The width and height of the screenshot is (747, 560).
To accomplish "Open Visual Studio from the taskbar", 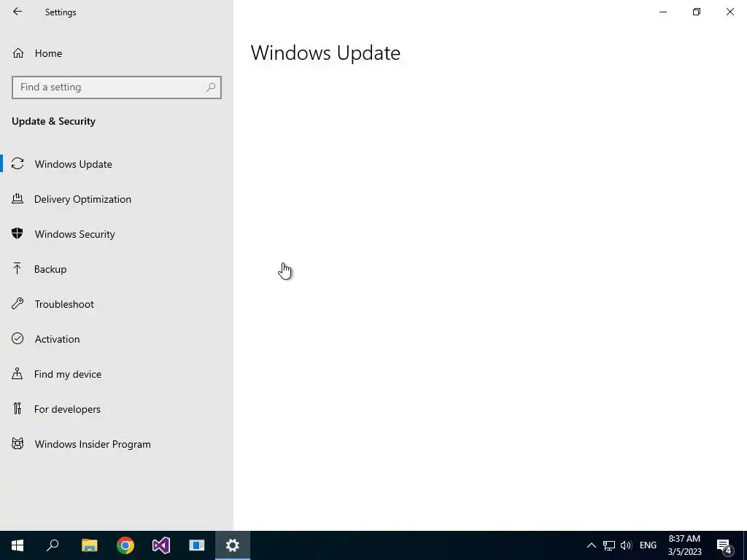I will click(x=161, y=545).
